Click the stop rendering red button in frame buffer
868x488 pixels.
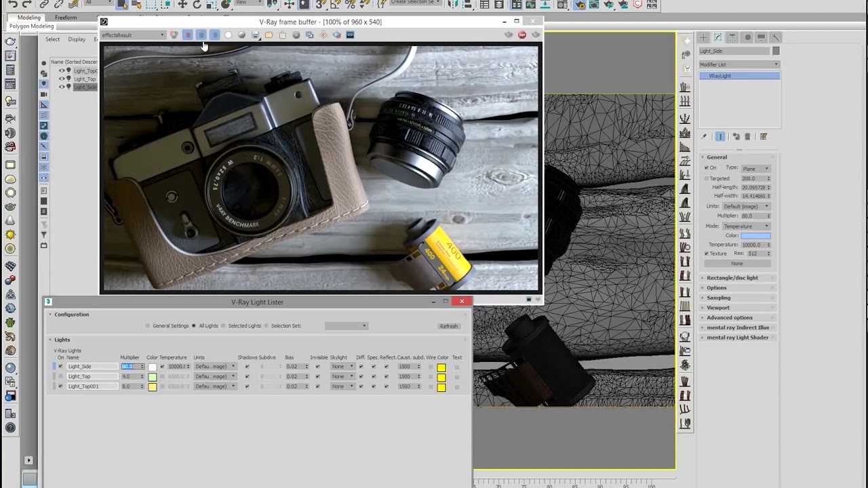pyautogui.click(x=522, y=35)
